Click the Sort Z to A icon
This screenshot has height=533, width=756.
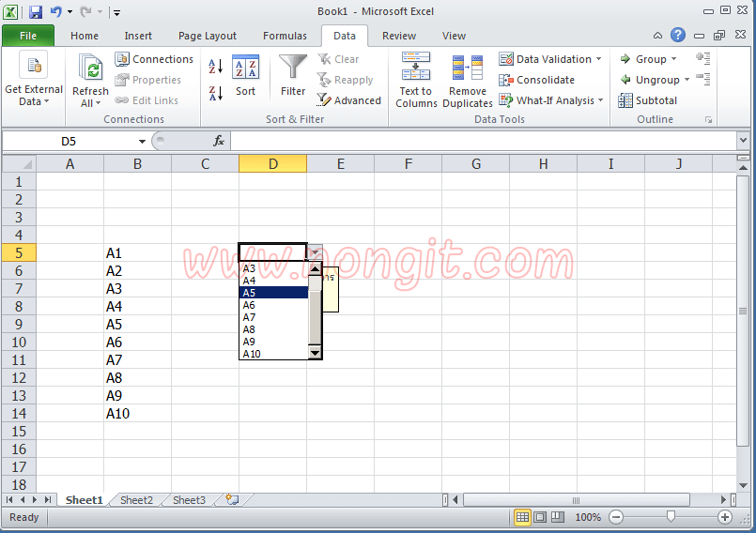click(215, 93)
